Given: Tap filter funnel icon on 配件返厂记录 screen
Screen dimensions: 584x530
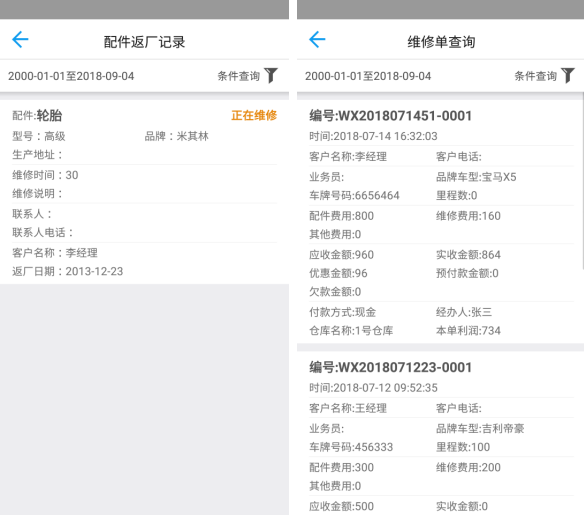Looking at the screenshot, I should coord(271,76).
